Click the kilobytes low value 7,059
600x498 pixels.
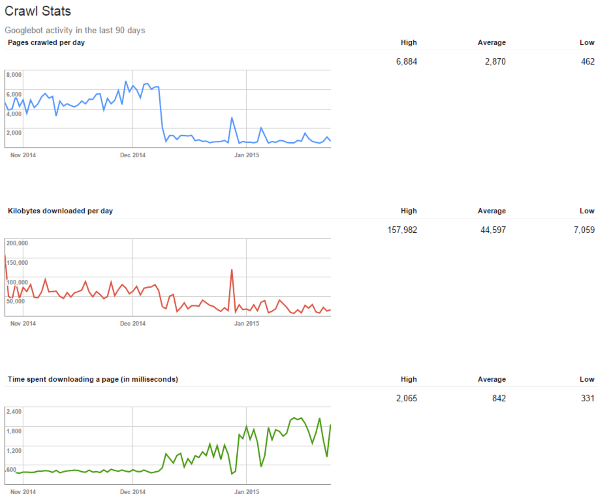584,230
